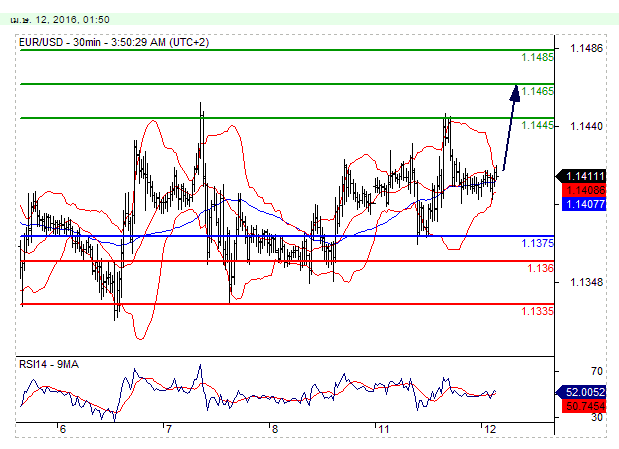Click the 1.1335 red support label
Image resolution: width=619 pixels, height=449 pixels.
tap(538, 311)
